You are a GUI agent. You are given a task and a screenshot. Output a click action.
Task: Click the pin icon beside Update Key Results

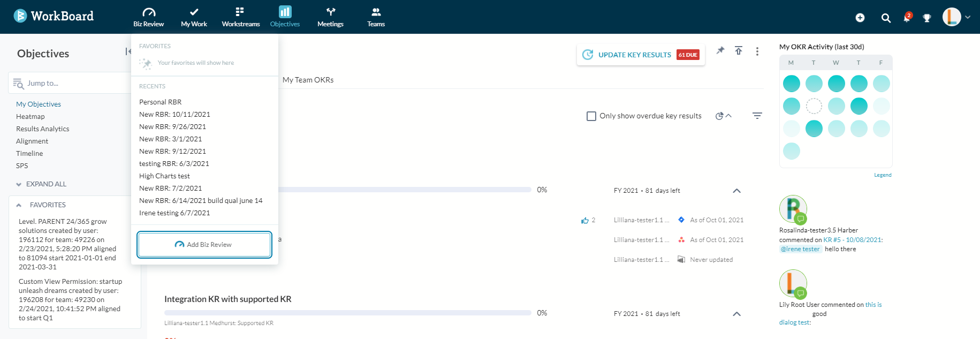point(720,50)
